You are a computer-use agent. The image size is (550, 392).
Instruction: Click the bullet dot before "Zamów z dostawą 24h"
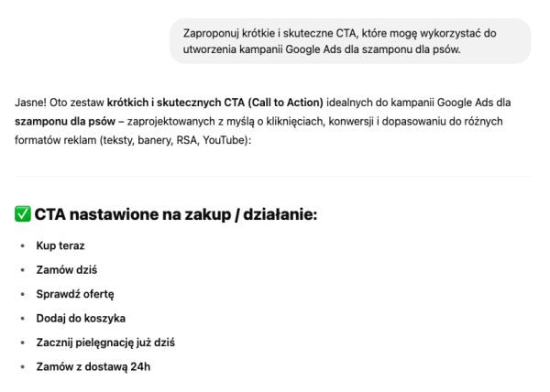point(23,366)
